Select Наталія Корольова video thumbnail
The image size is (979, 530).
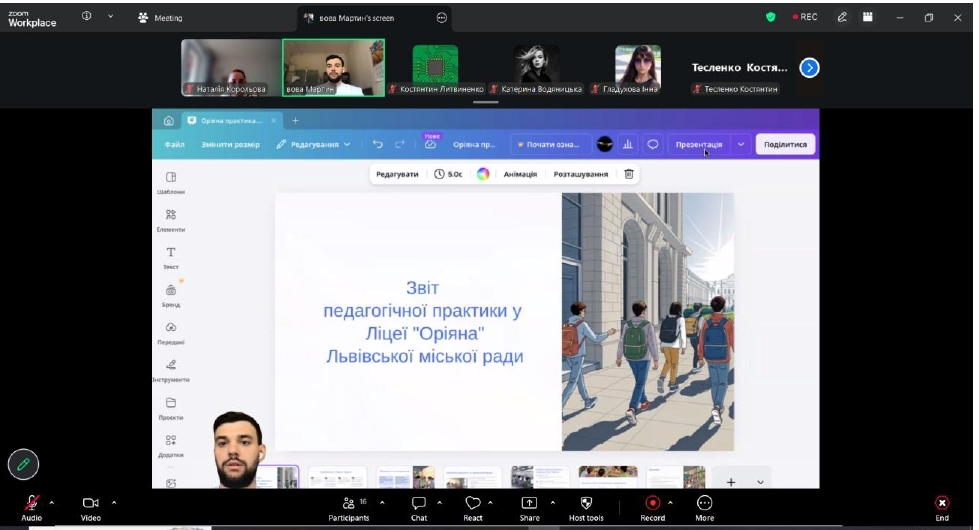(231, 67)
